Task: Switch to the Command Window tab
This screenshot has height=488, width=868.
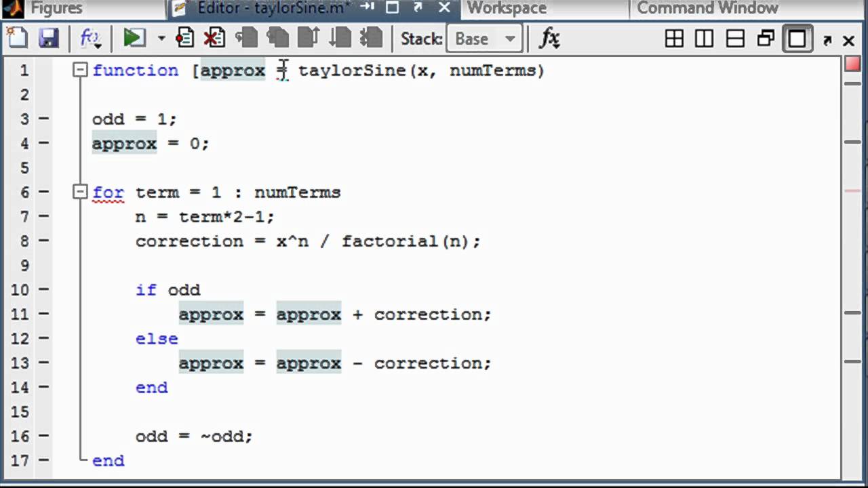Action: [x=707, y=8]
